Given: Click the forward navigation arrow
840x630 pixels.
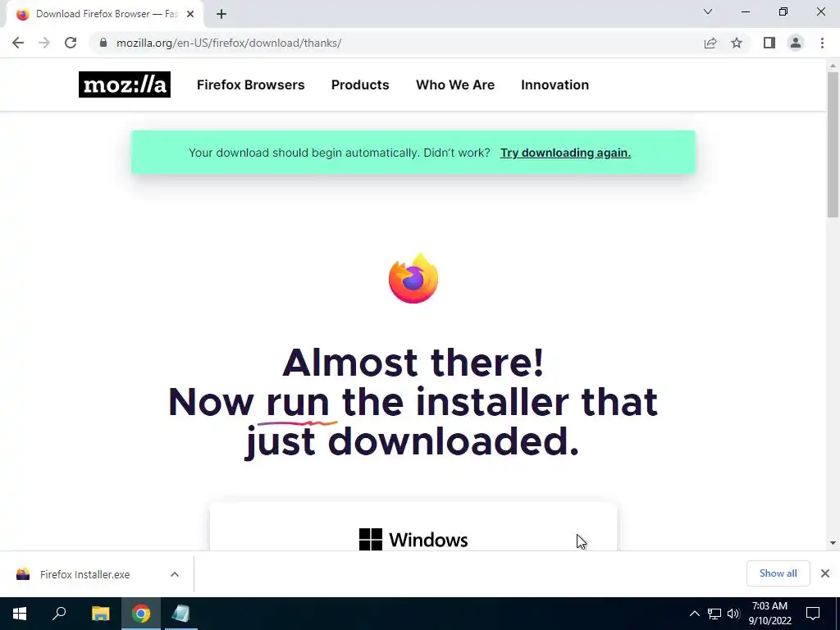Looking at the screenshot, I should (44, 43).
